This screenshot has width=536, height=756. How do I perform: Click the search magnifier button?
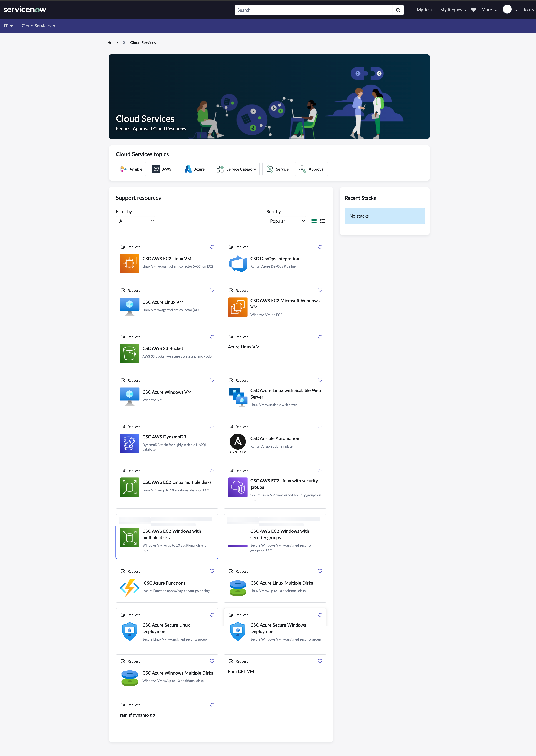click(398, 10)
